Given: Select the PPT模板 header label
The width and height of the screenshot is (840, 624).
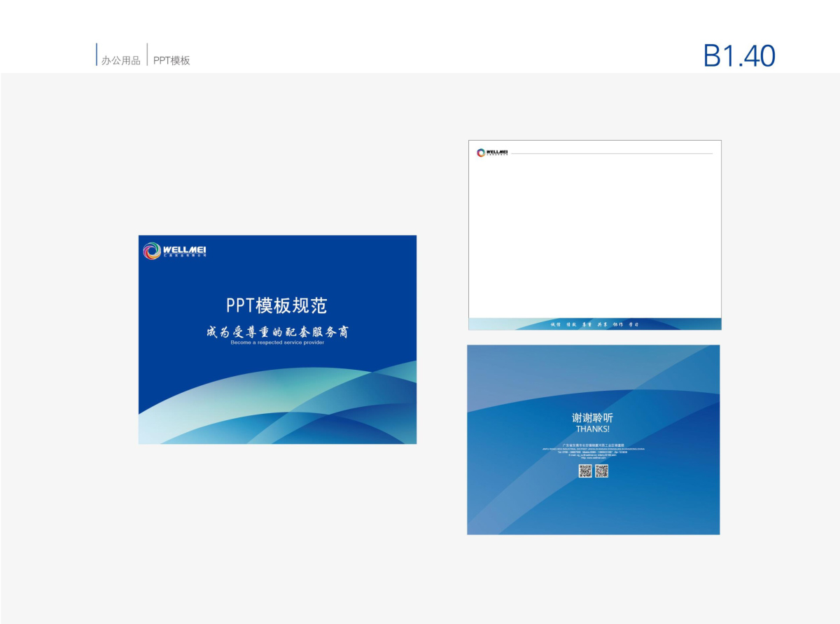Looking at the screenshot, I should [171, 61].
